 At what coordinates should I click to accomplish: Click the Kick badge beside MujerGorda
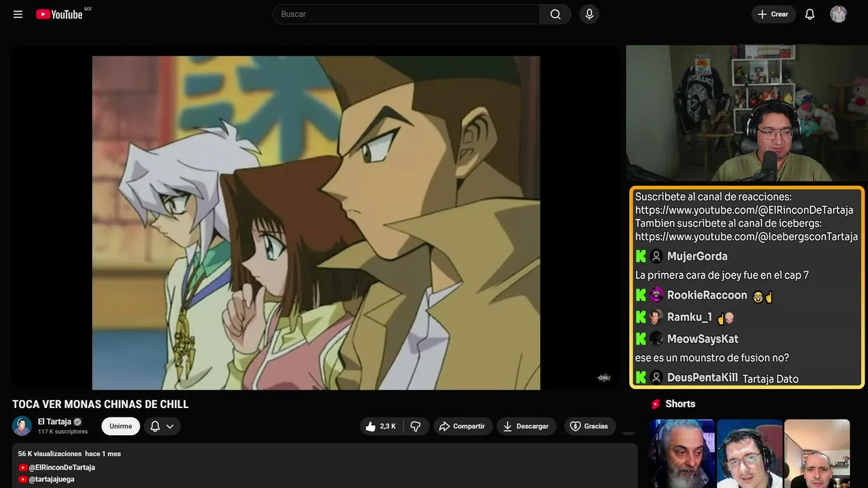[641, 256]
